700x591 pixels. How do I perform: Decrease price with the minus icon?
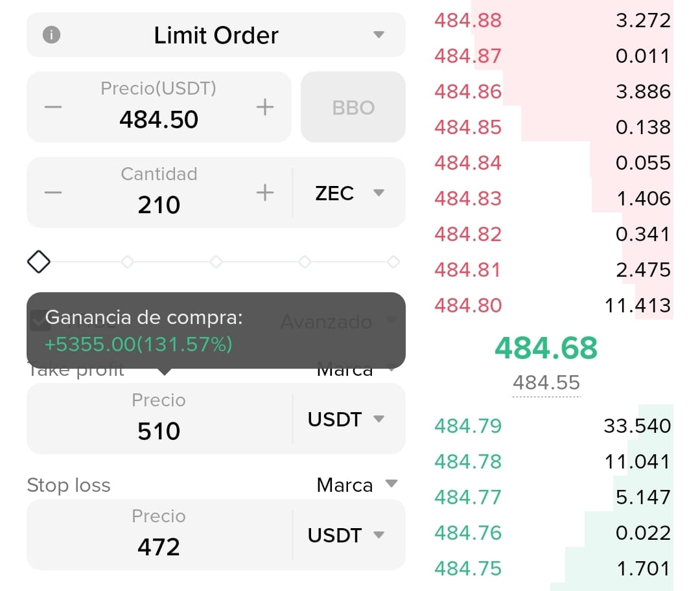53,107
